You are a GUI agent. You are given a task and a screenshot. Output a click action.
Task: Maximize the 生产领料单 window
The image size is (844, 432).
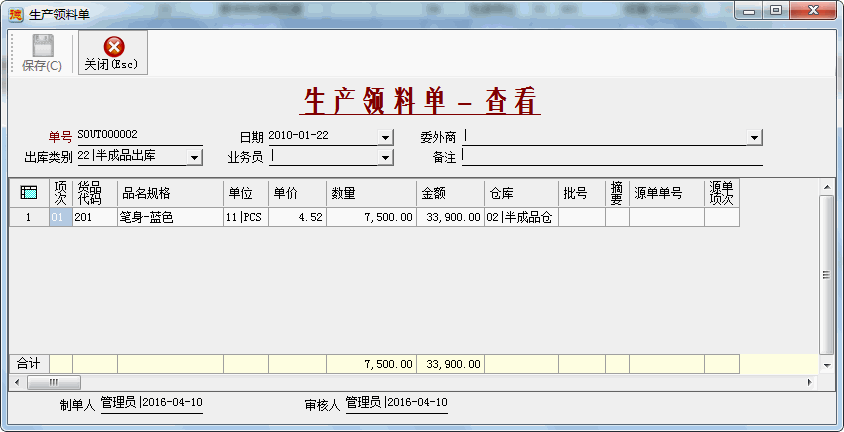click(x=776, y=11)
